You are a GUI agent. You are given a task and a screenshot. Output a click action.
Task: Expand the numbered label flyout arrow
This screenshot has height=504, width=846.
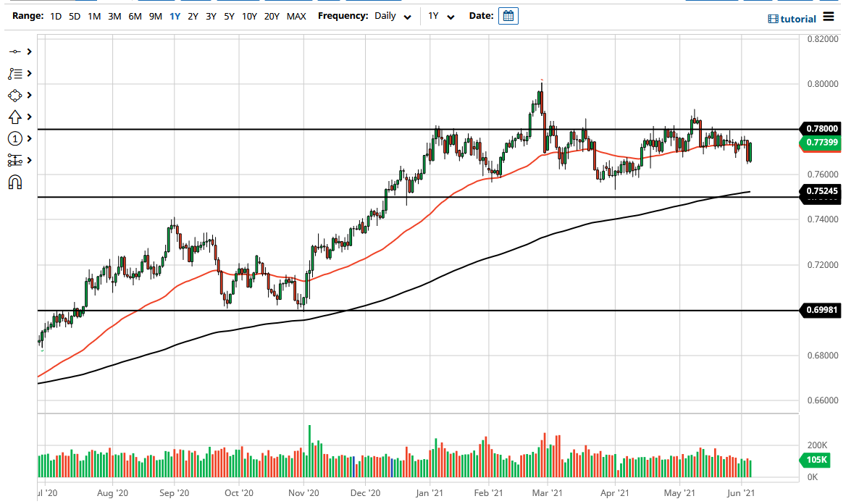29,139
